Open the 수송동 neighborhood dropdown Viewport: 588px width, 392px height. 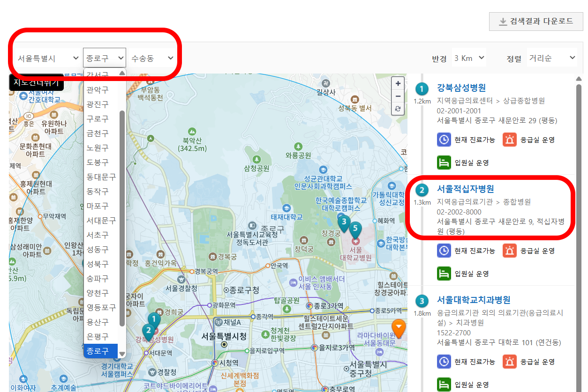[152, 58]
